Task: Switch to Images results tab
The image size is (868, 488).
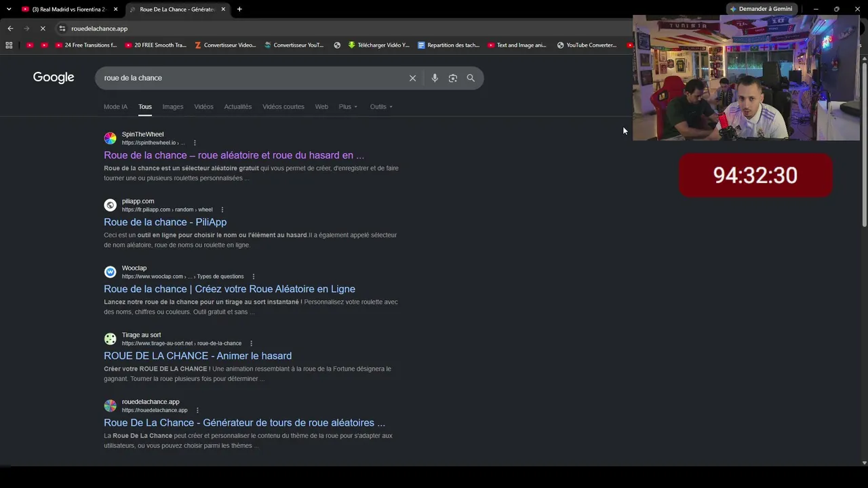Action: click(x=173, y=106)
